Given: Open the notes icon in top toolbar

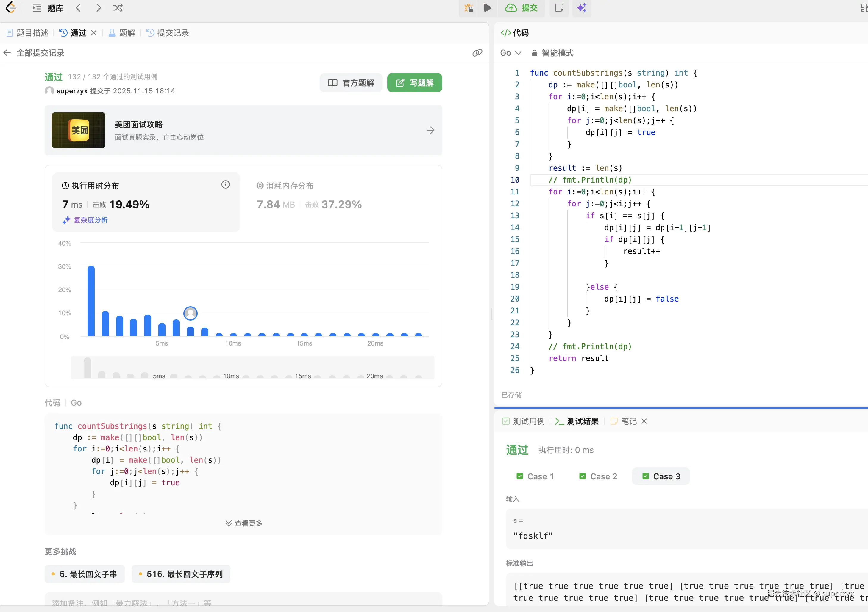Looking at the screenshot, I should [559, 8].
